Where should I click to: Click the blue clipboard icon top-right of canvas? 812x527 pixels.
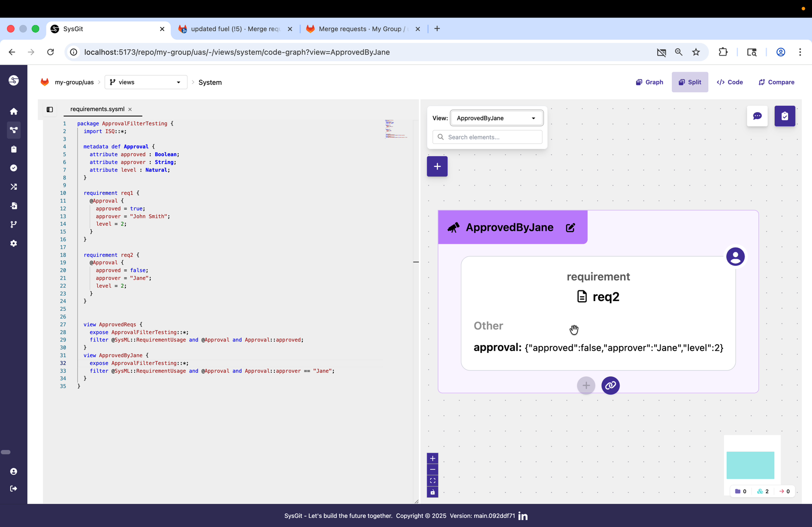[x=785, y=116]
